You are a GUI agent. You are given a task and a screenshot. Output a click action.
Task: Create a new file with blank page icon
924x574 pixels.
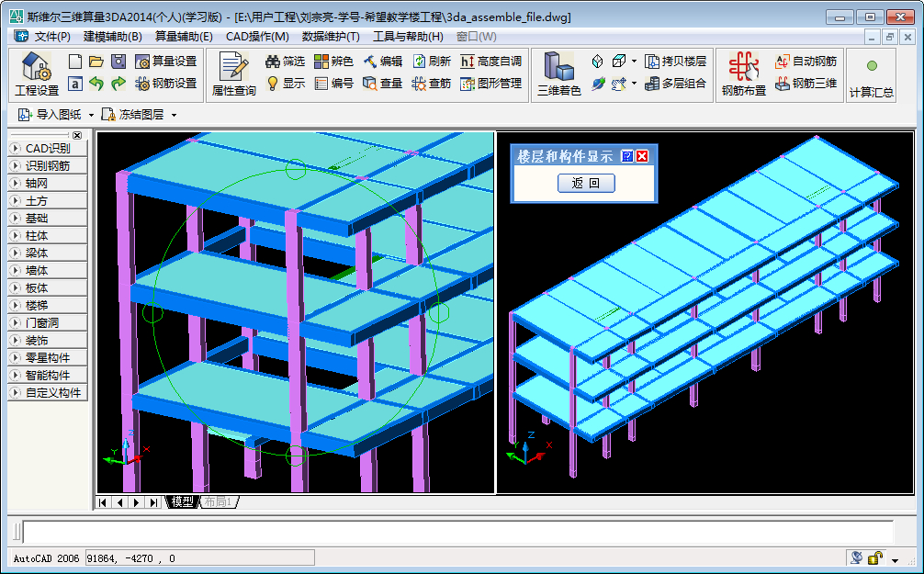tap(74, 62)
